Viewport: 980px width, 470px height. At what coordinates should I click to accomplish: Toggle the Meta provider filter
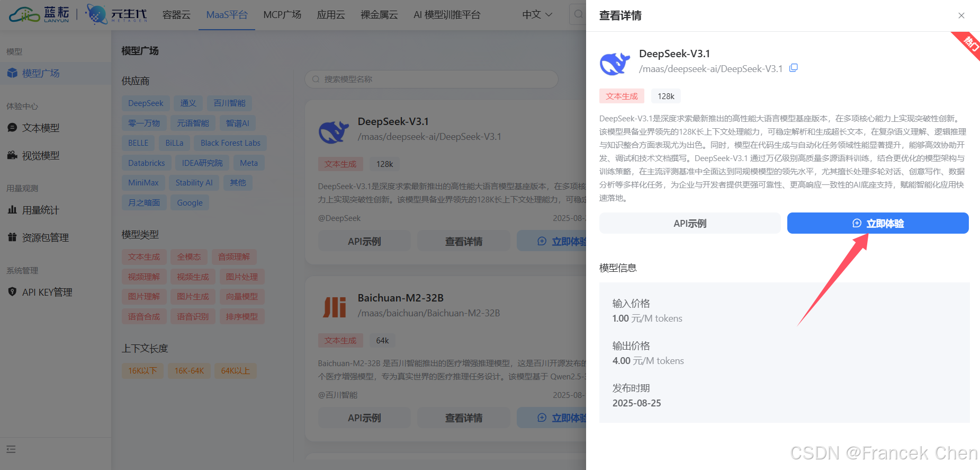pyautogui.click(x=249, y=163)
